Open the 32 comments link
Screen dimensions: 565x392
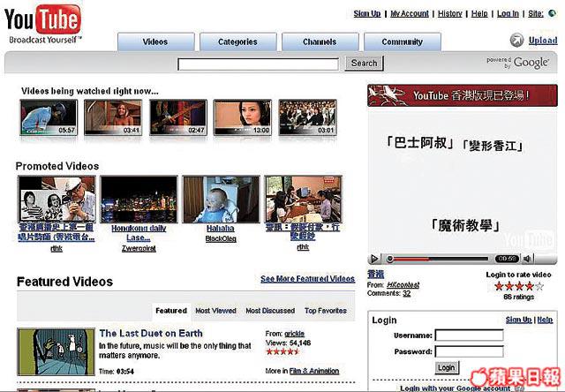pyautogui.click(x=407, y=293)
